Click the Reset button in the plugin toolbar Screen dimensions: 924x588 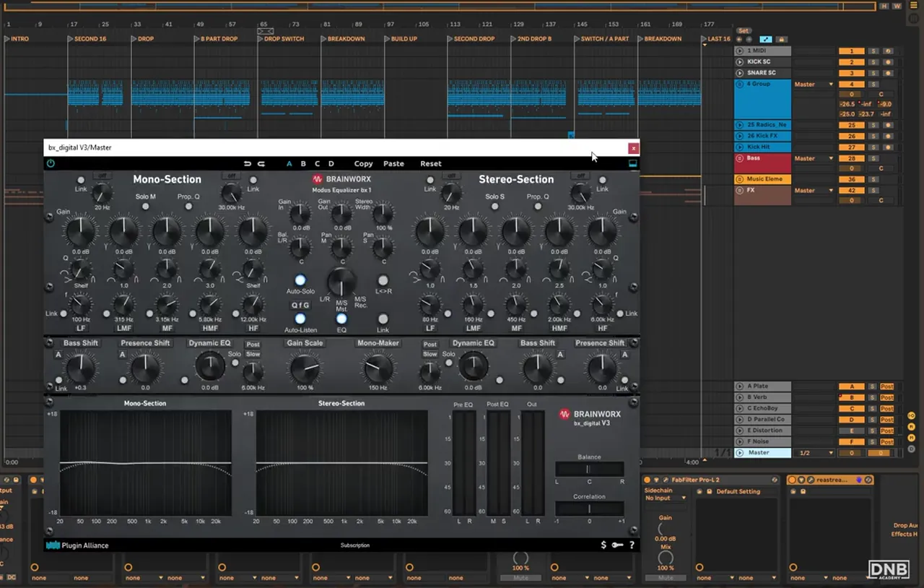(431, 164)
